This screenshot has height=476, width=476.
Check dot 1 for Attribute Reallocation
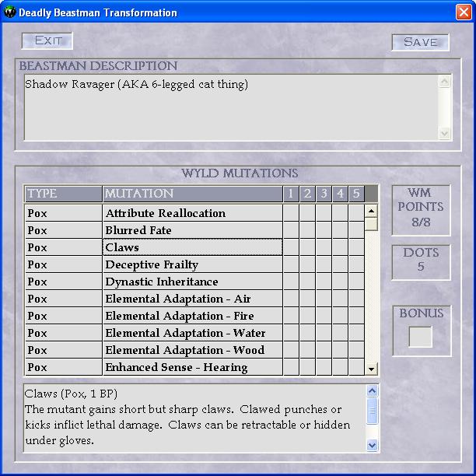coord(291,213)
